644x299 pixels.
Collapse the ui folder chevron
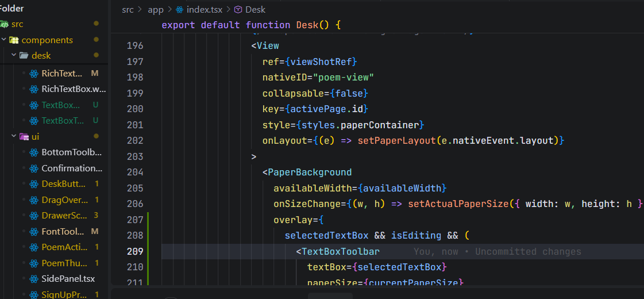[x=14, y=136]
